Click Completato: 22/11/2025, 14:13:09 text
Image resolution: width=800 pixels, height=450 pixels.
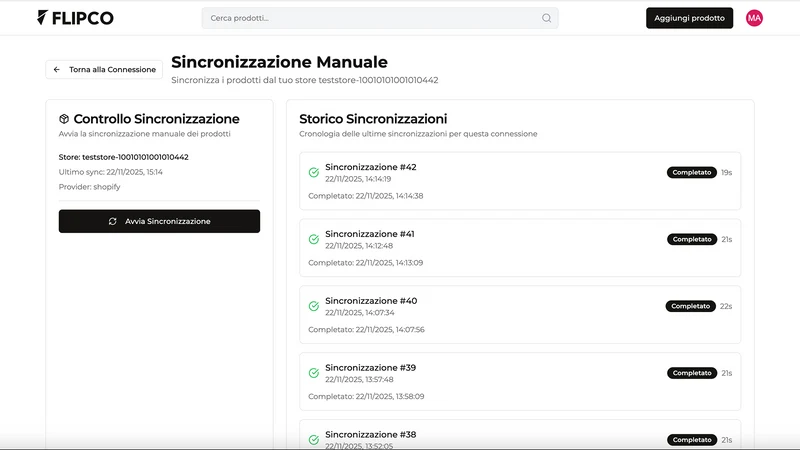pos(366,263)
